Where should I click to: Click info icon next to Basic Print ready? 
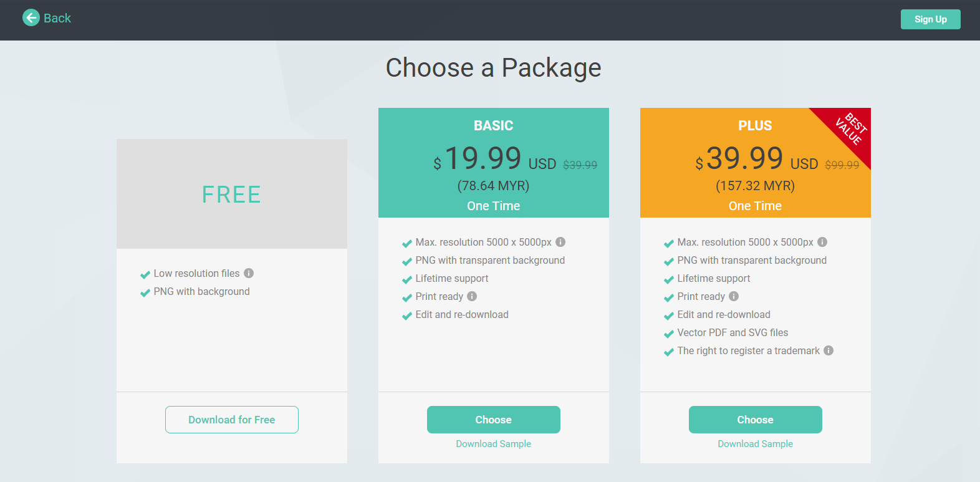(x=472, y=296)
